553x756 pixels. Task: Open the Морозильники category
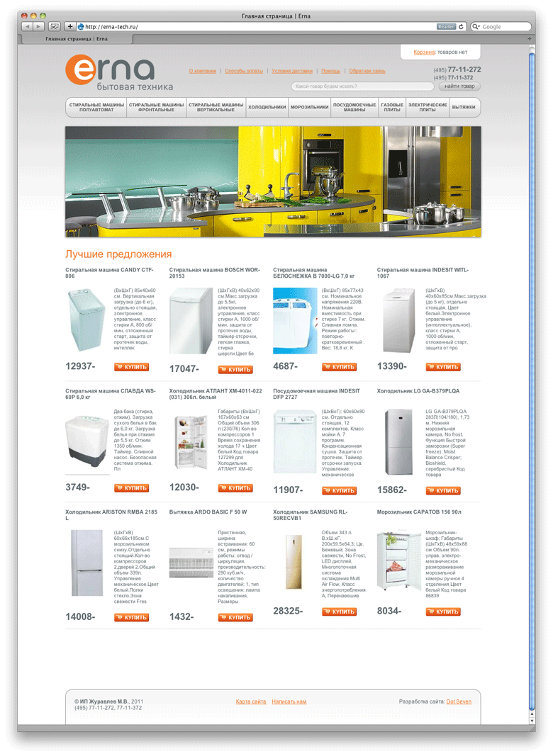click(x=308, y=107)
